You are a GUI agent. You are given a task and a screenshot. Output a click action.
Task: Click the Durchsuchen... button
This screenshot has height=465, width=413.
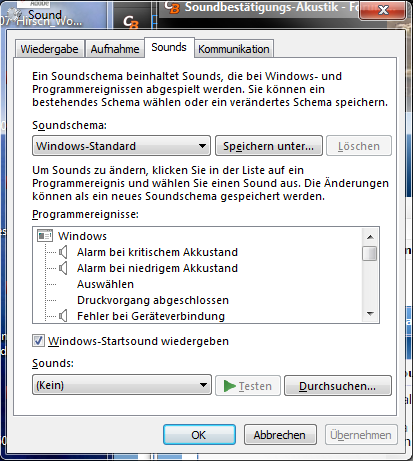pyautogui.click(x=338, y=386)
